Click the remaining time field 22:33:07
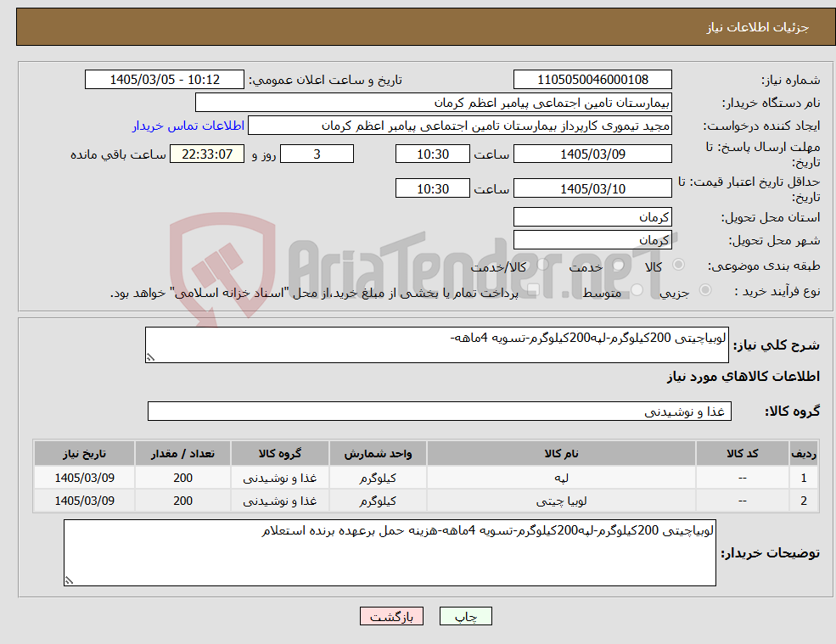 coord(207,154)
